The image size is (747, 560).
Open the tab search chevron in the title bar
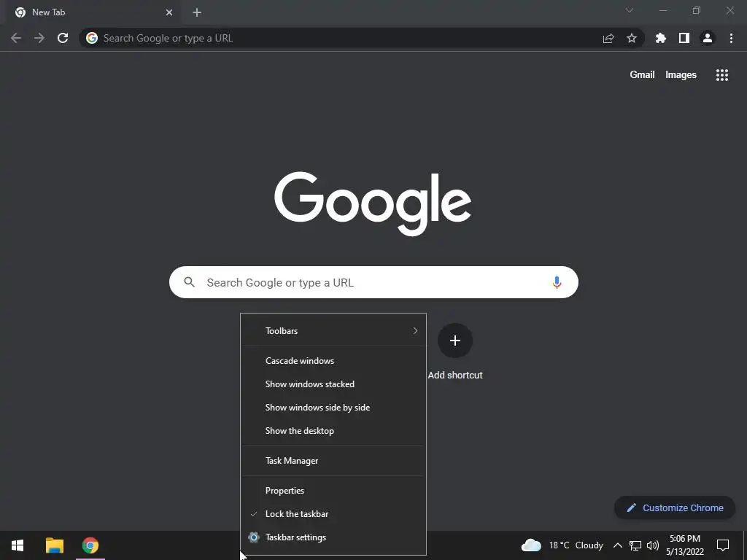point(630,10)
